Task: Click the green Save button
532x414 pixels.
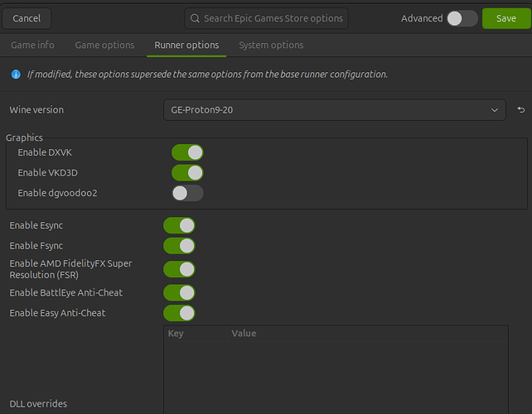Action: pyautogui.click(x=505, y=18)
